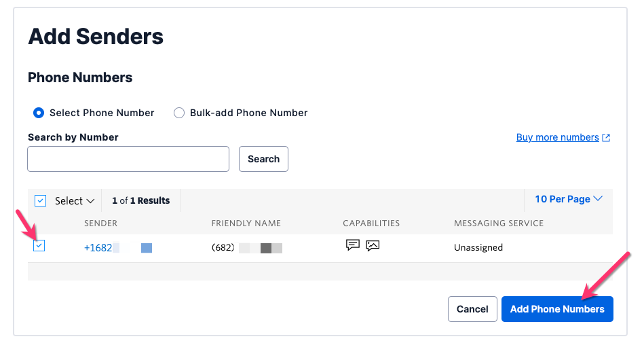Image resolution: width=644 pixels, height=341 pixels.
Task: Click the SENDER column header
Action: pos(100,223)
